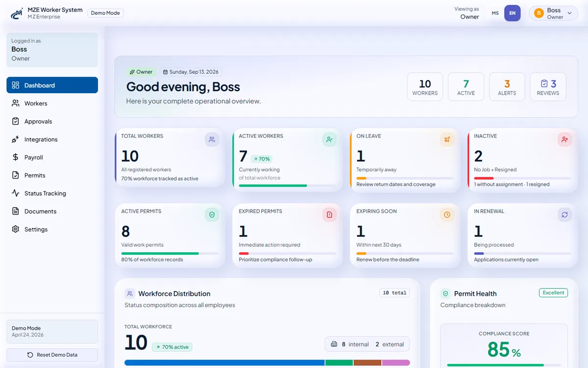Screen dimensions: 588x368
Task: Click "Prioritize compliance follow-up" text
Action: coord(275,260)
